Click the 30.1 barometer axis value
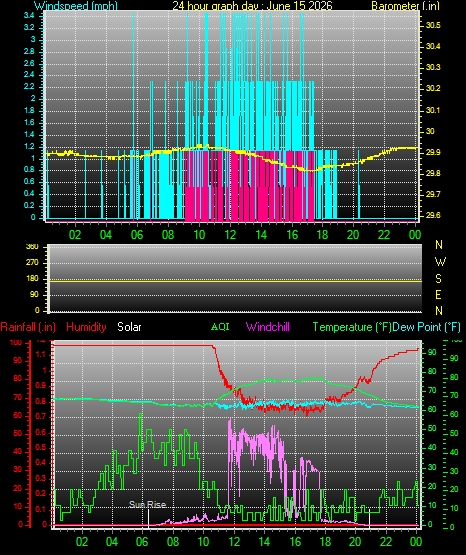466x555 pixels. 433,110
